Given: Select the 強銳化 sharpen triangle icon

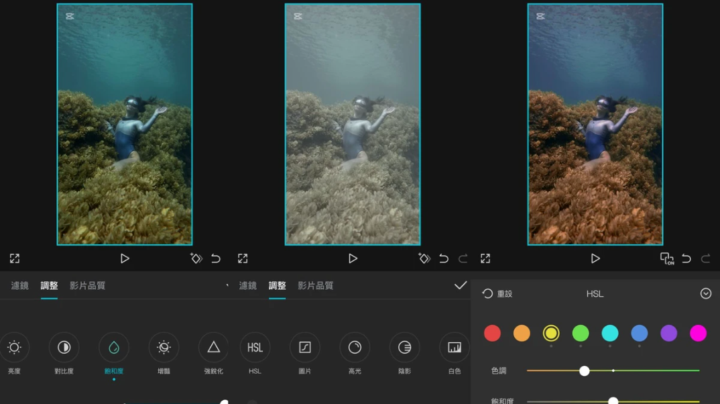Looking at the screenshot, I should coord(213,347).
